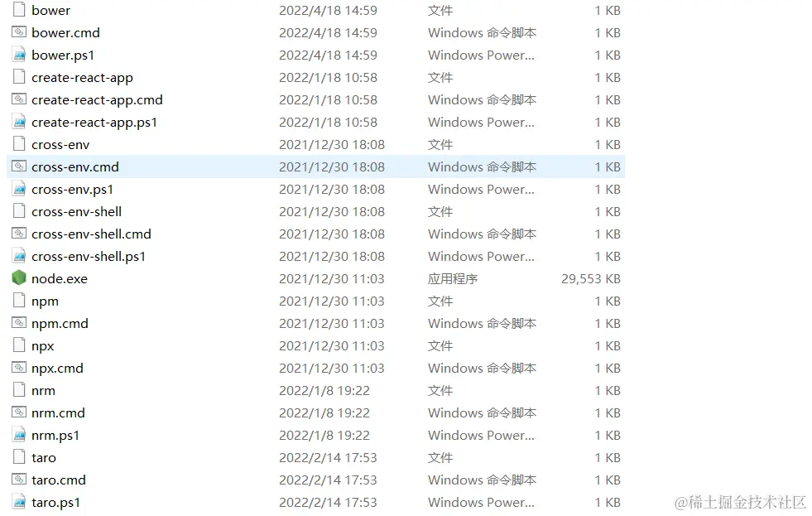
Task: Click the cross-env-shell blank file icon
Action: pos(19,211)
